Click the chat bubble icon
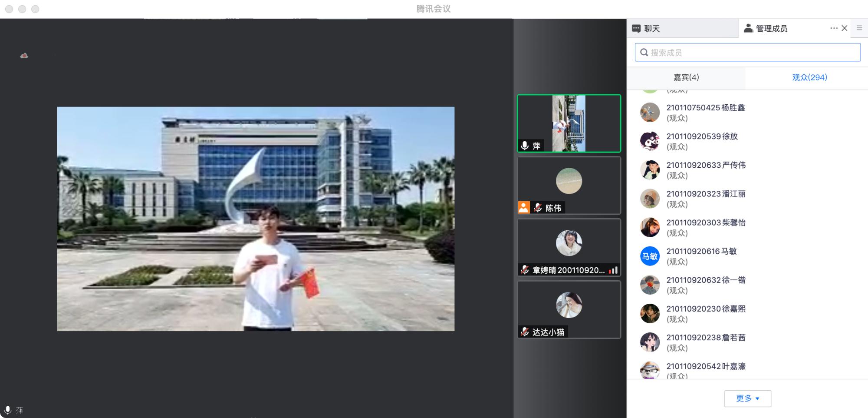The image size is (868, 418). tap(636, 29)
